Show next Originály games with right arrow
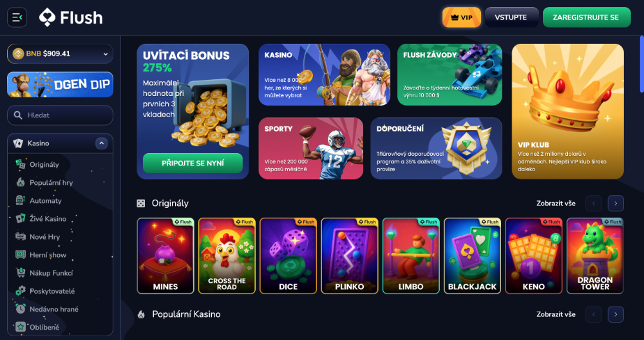 616,203
